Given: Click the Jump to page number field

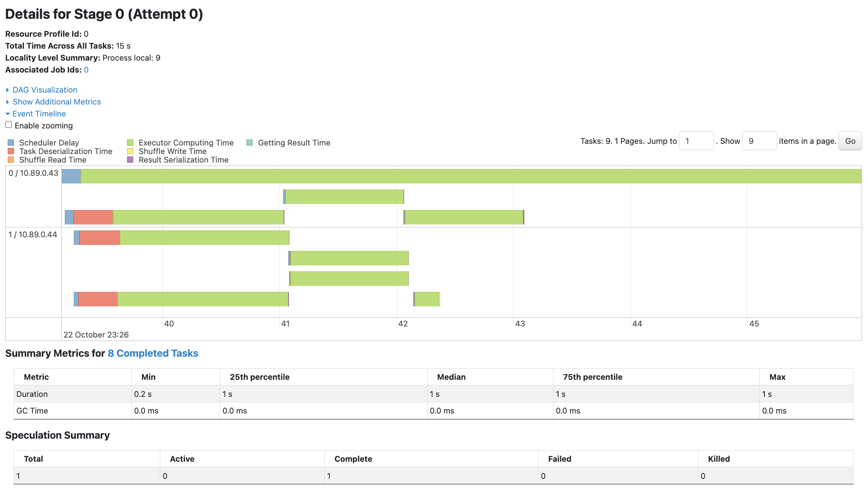Looking at the screenshot, I should [x=696, y=141].
